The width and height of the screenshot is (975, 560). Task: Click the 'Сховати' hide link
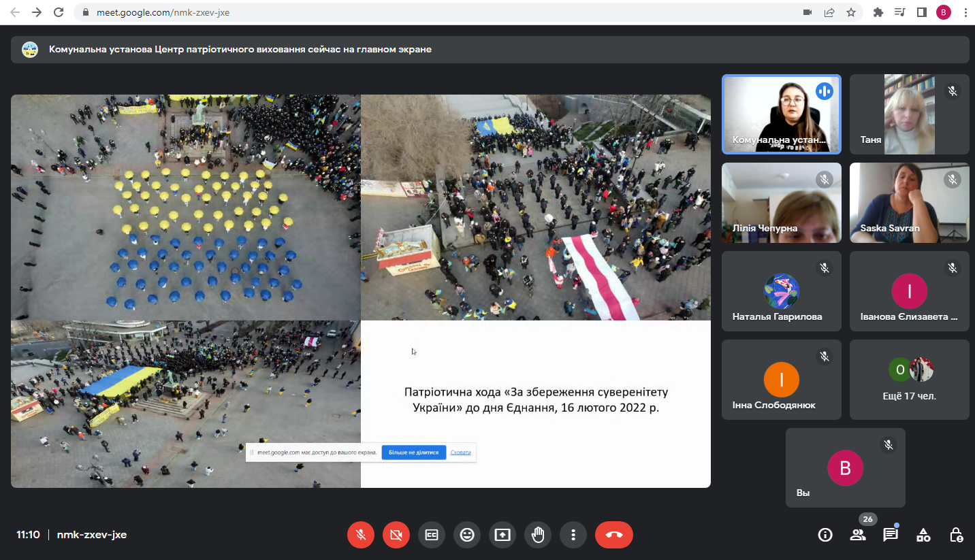point(461,452)
